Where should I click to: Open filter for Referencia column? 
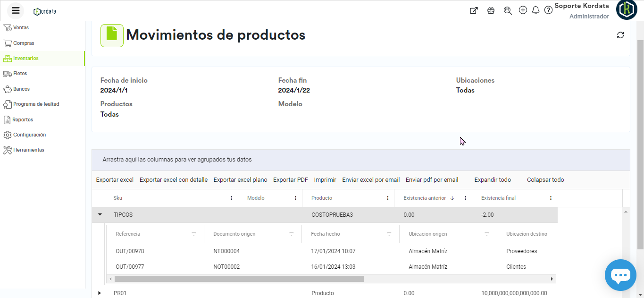194,234
